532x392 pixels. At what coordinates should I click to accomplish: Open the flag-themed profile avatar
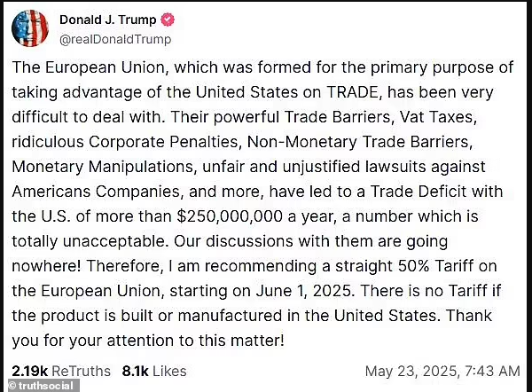(x=30, y=28)
